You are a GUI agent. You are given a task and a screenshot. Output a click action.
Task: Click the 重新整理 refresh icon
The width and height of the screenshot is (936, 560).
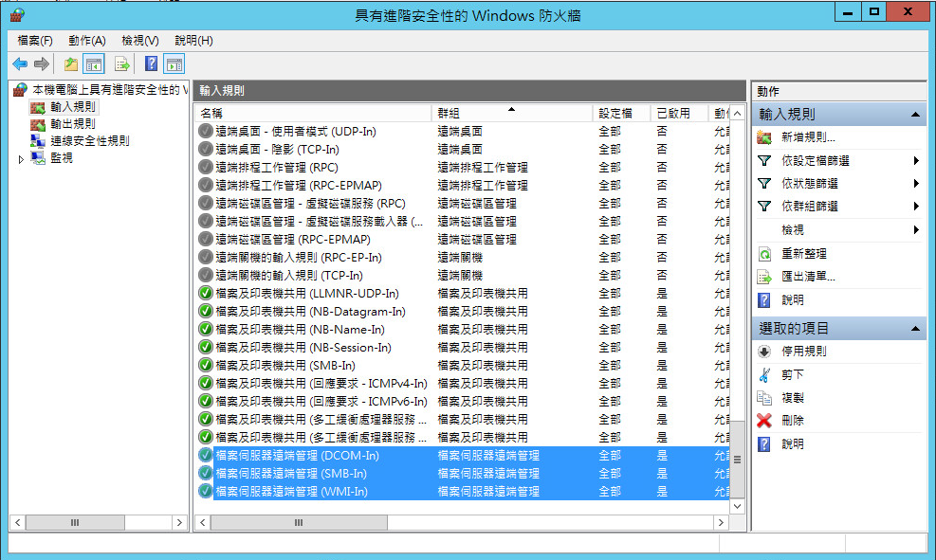(764, 254)
